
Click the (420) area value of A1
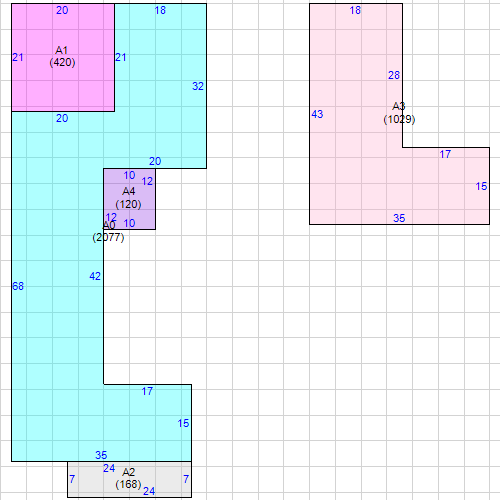pos(62,62)
